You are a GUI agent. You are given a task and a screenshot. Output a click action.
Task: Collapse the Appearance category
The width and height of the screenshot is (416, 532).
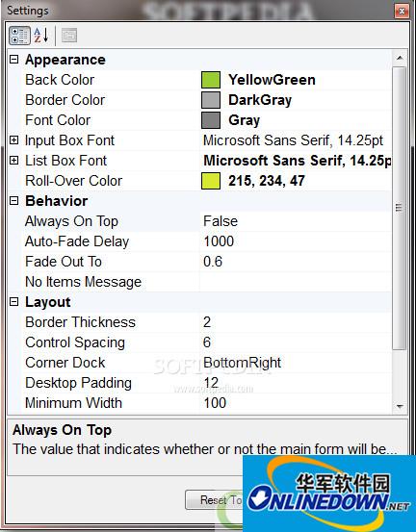[13, 60]
